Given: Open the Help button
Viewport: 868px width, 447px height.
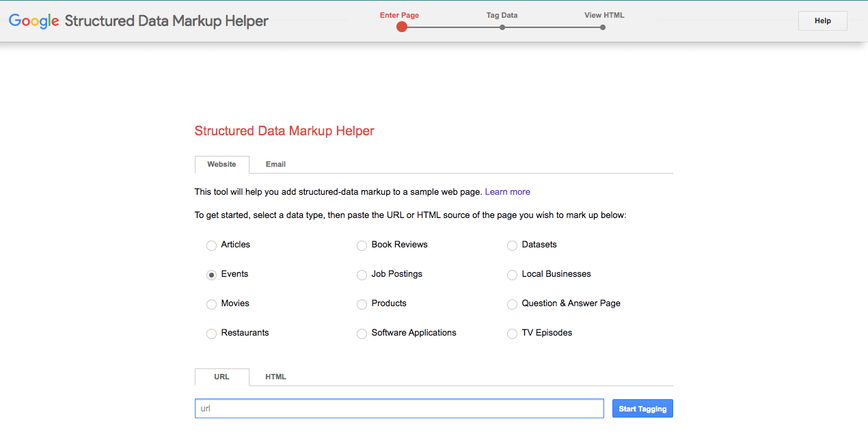Looking at the screenshot, I should (x=822, y=21).
